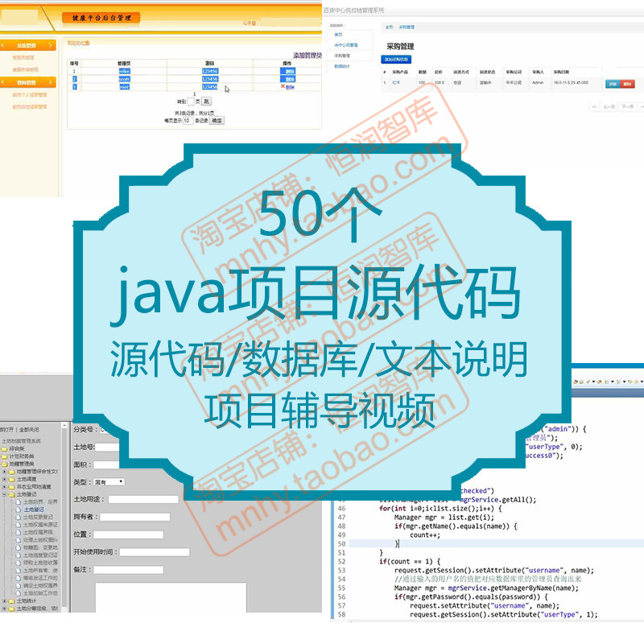Click the delete button in mike's row
The image size is (644, 644).
pyautogui.click(x=287, y=71)
